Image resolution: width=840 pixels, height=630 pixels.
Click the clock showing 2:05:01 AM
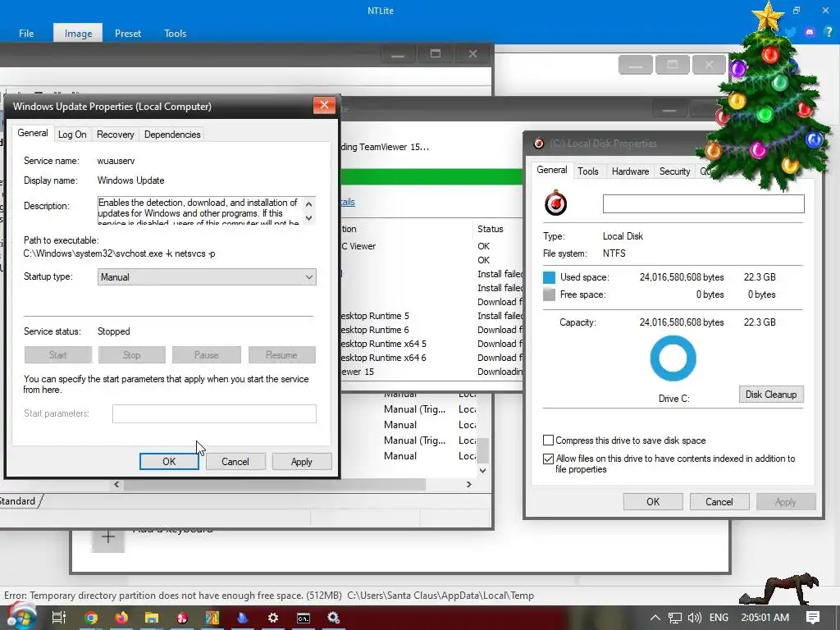click(765, 618)
